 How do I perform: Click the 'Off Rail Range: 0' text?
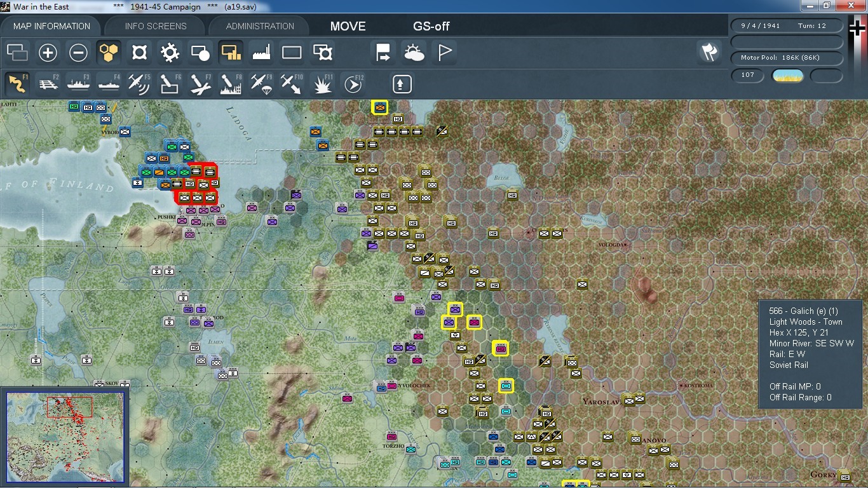800,397
